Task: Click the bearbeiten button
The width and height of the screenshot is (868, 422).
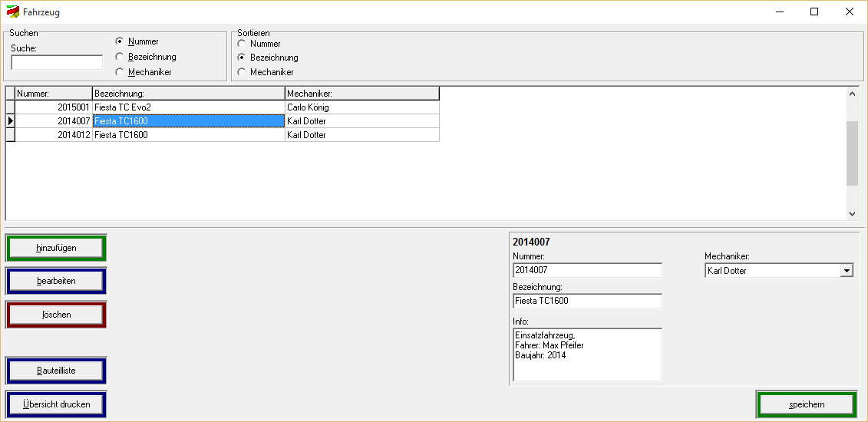Action: pyautogui.click(x=56, y=281)
